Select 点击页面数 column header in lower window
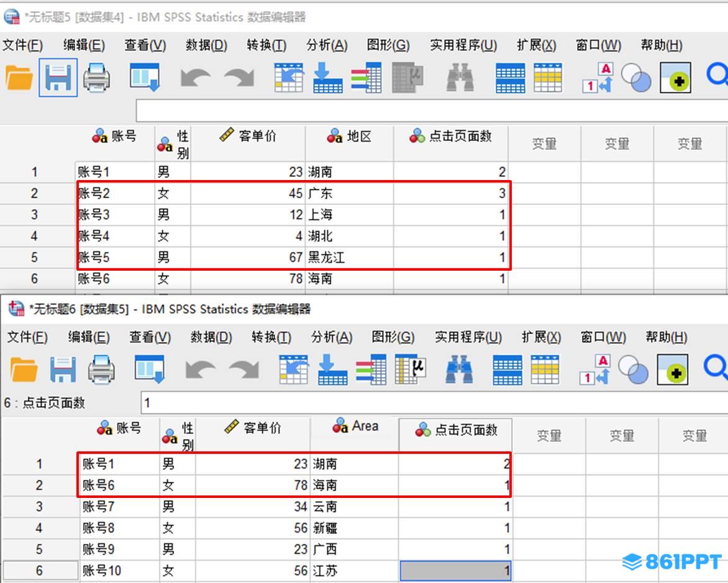This screenshot has width=728, height=583. point(456,435)
